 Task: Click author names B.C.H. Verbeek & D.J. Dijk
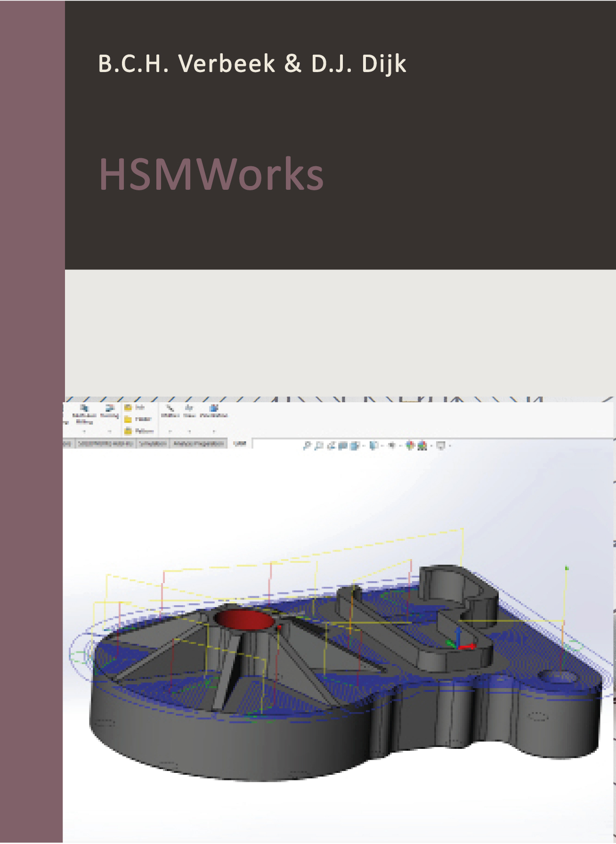(252, 64)
